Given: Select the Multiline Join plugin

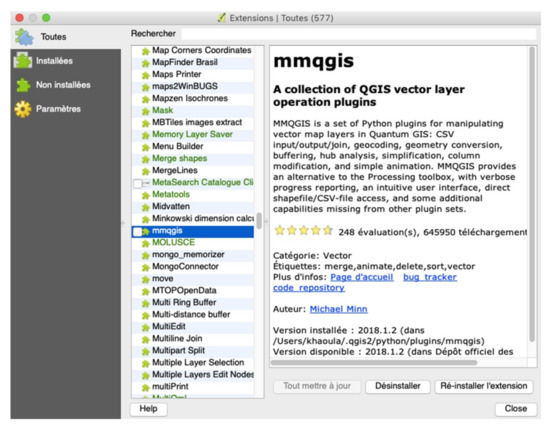Looking at the screenshot, I should (x=193, y=339).
